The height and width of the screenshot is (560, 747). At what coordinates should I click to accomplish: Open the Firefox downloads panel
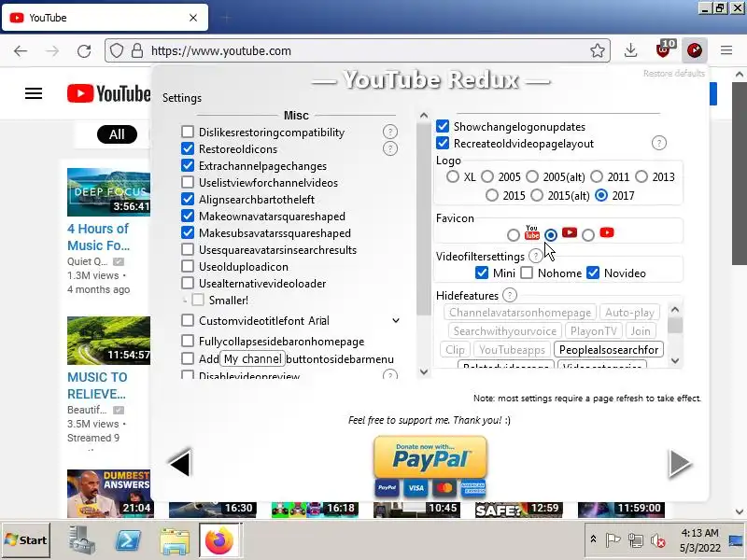click(630, 50)
